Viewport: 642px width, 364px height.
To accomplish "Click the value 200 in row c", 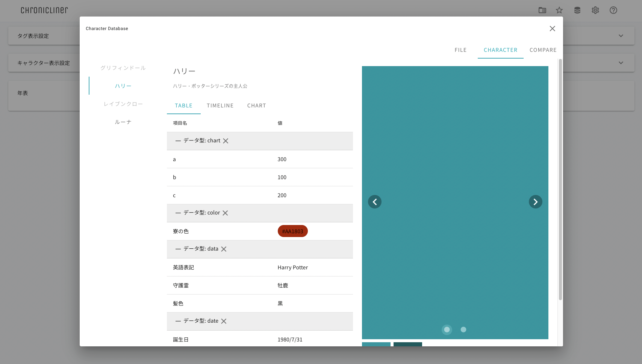I will [282, 195].
